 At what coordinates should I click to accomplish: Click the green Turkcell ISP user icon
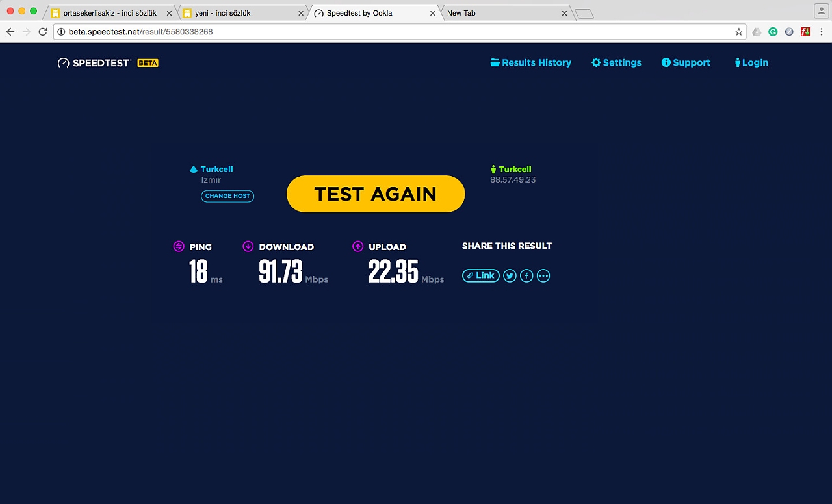[493, 169]
